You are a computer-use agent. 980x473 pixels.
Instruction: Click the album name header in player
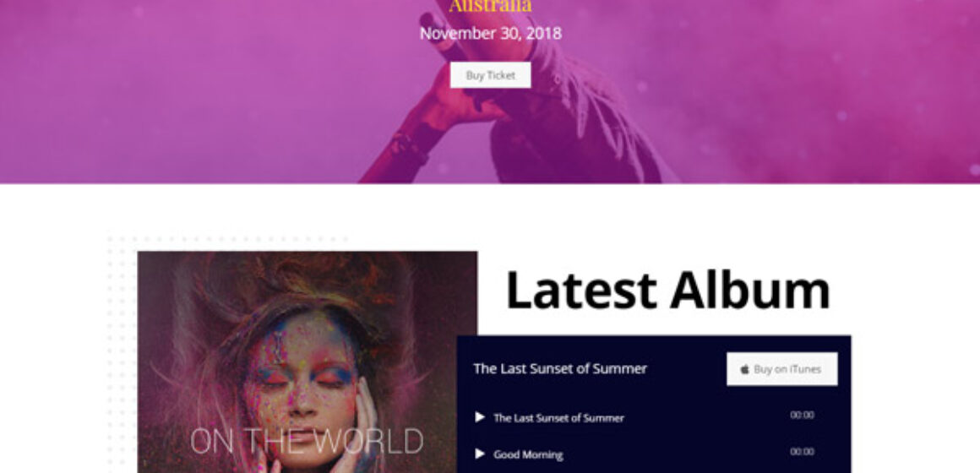[560, 368]
